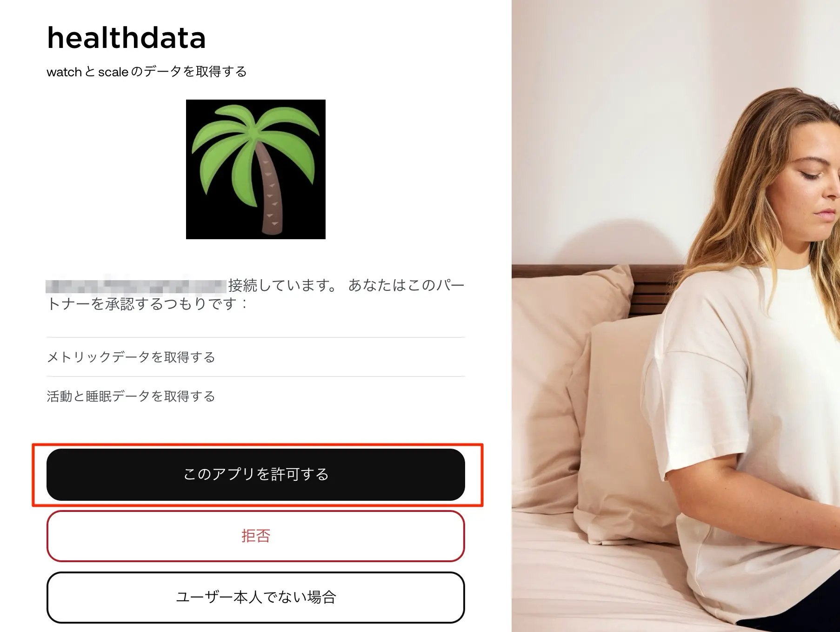Click the palm tree app logo
Viewport: 840px width, 632px height.
click(x=256, y=169)
